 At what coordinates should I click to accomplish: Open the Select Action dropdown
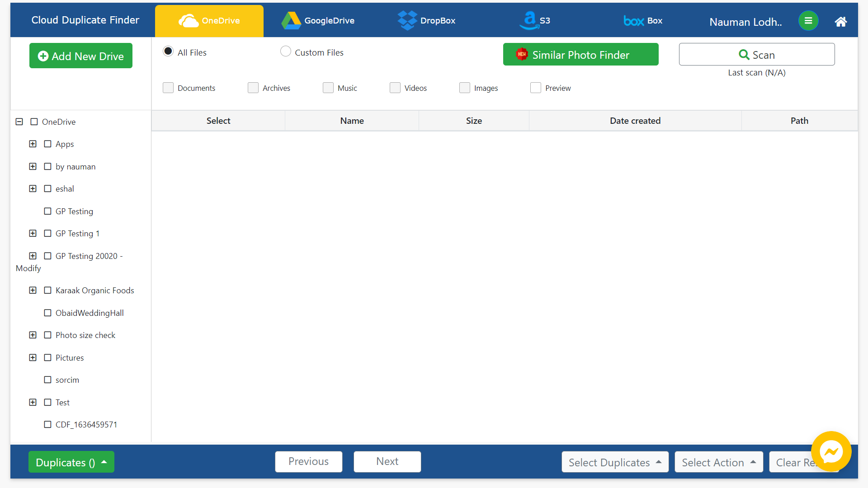[718, 462]
